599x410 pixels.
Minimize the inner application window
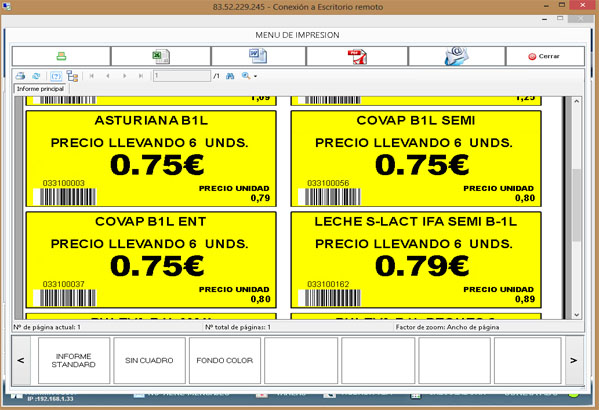(544, 19)
